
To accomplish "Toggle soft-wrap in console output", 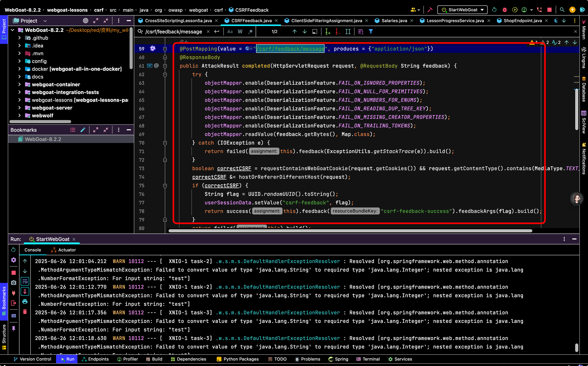I will pos(25,281).
